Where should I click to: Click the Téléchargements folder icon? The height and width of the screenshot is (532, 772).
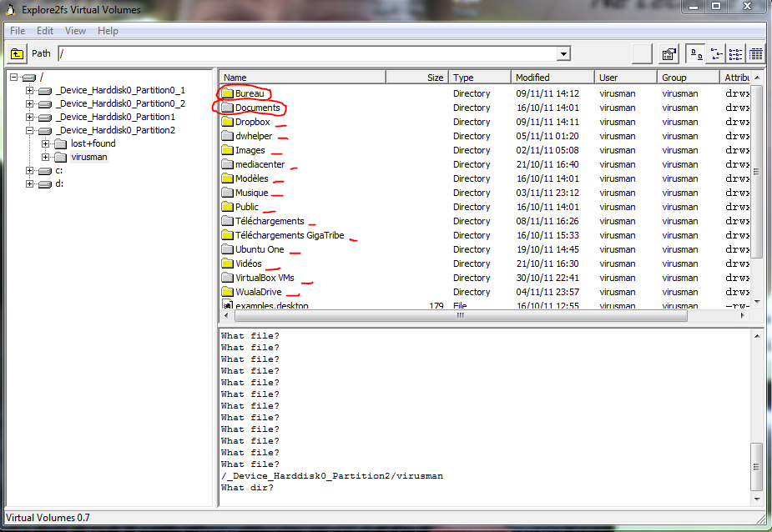(x=227, y=221)
